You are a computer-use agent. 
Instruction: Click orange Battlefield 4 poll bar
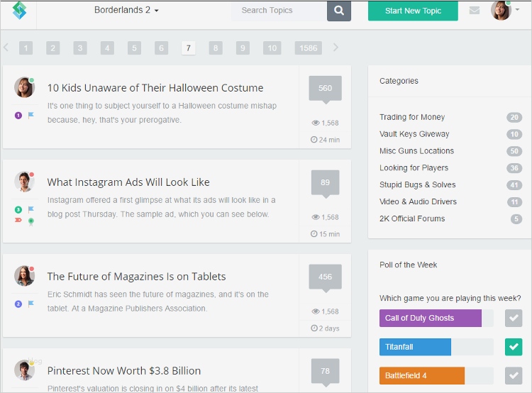pyautogui.click(x=422, y=376)
